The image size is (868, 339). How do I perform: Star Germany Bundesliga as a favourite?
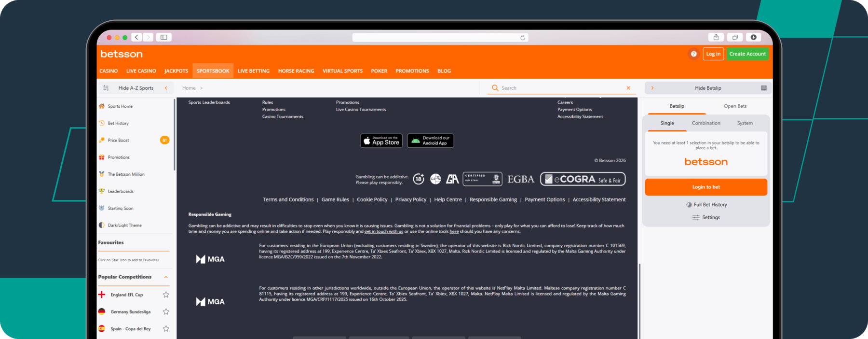(x=166, y=311)
